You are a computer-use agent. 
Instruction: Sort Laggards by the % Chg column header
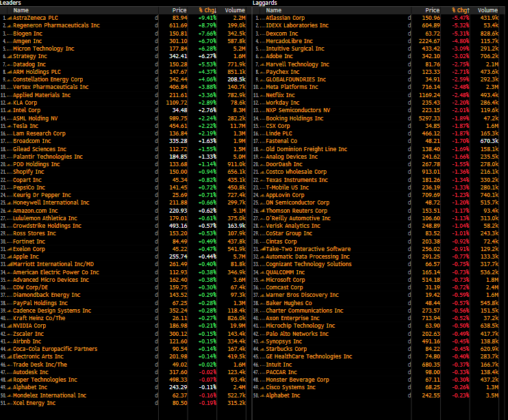pos(459,10)
